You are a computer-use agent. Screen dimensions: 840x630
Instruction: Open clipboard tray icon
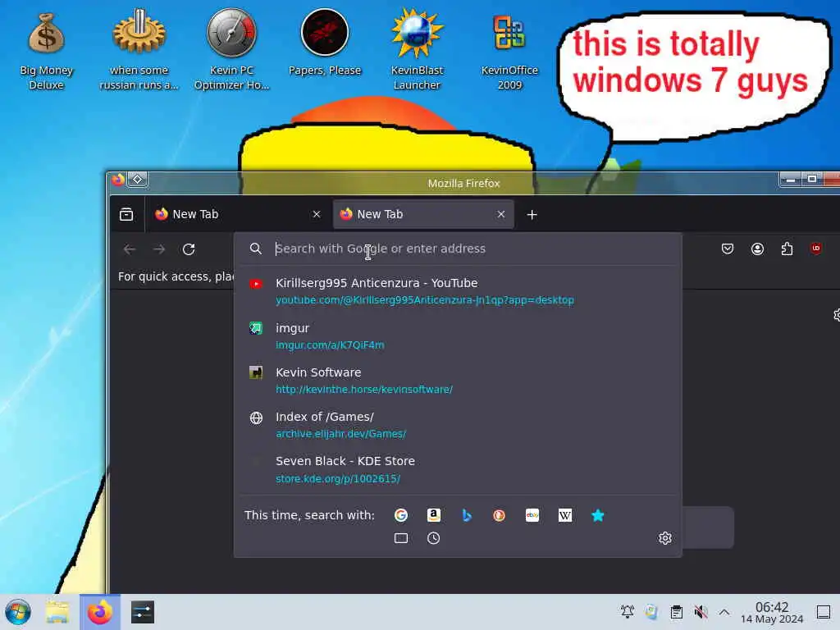tap(677, 611)
